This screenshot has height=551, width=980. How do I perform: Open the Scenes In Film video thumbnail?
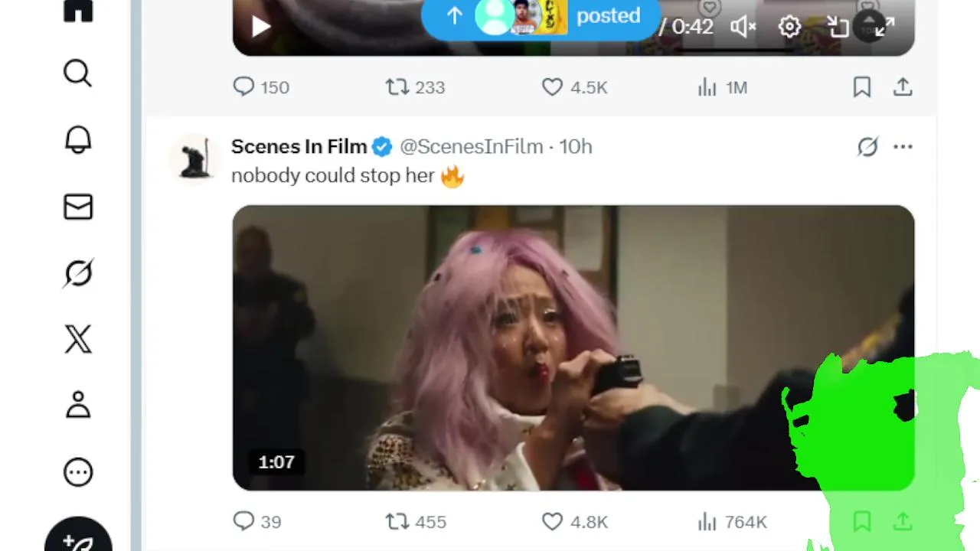(x=573, y=347)
